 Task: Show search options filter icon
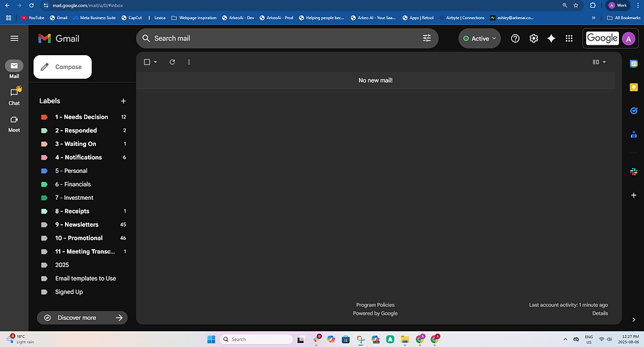click(426, 38)
